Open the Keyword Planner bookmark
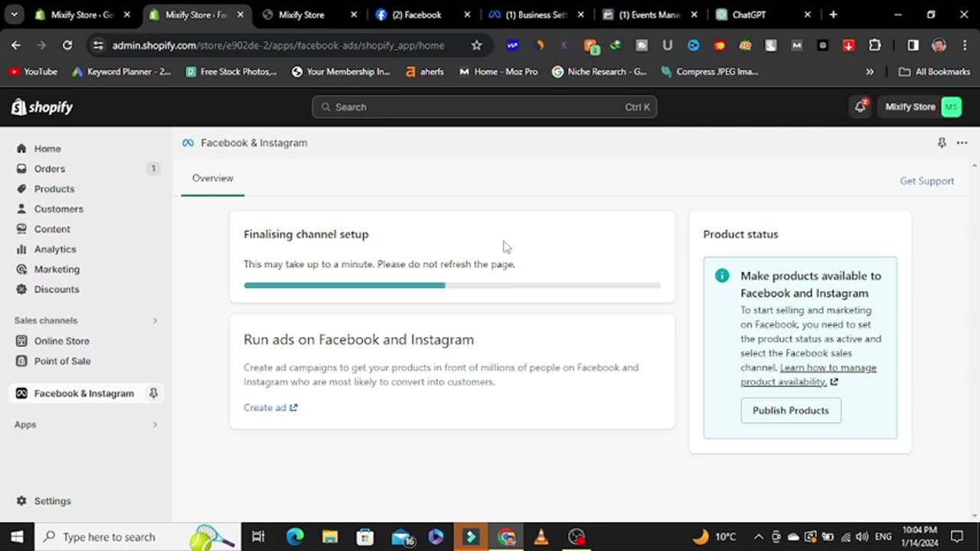Image resolution: width=980 pixels, height=551 pixels. pos(122,71)
